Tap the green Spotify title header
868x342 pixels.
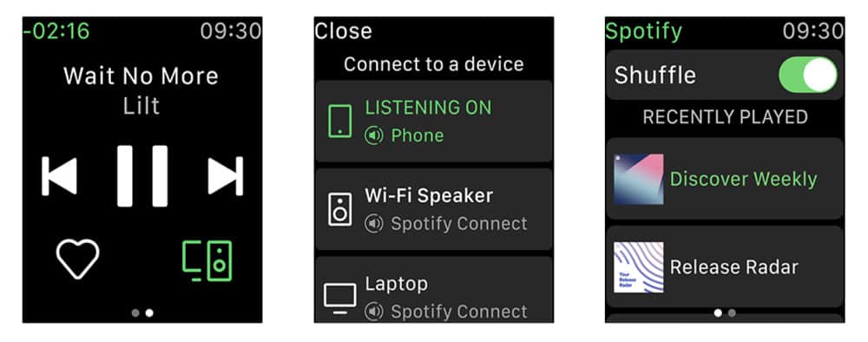[x=644, y=31]
